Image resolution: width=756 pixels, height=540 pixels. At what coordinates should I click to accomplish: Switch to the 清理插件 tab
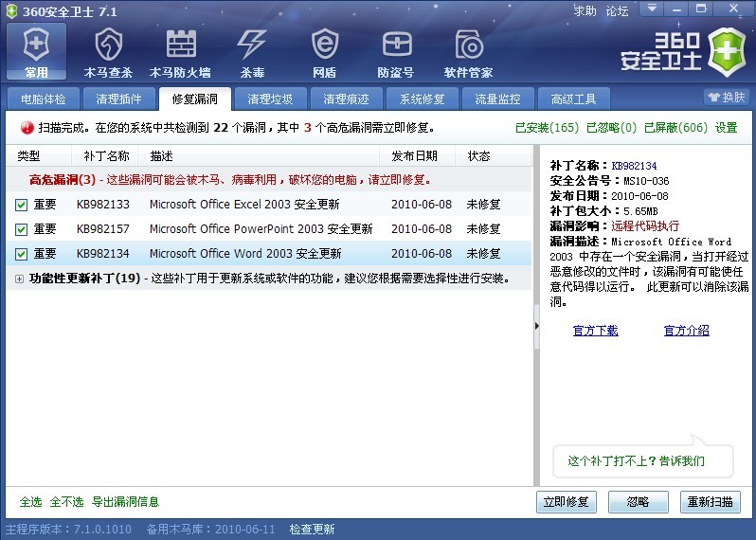coord(118,99)
